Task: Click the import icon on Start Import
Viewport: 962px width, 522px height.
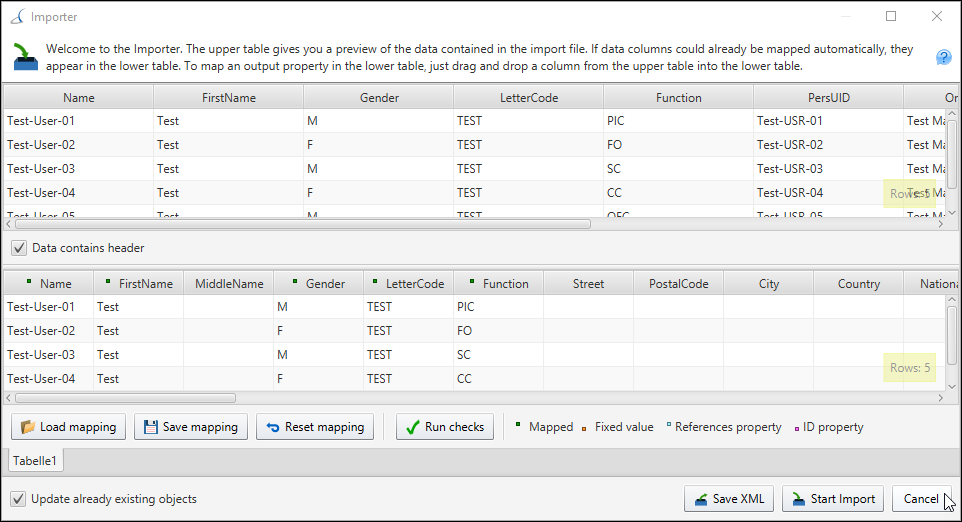Action: 798,499
